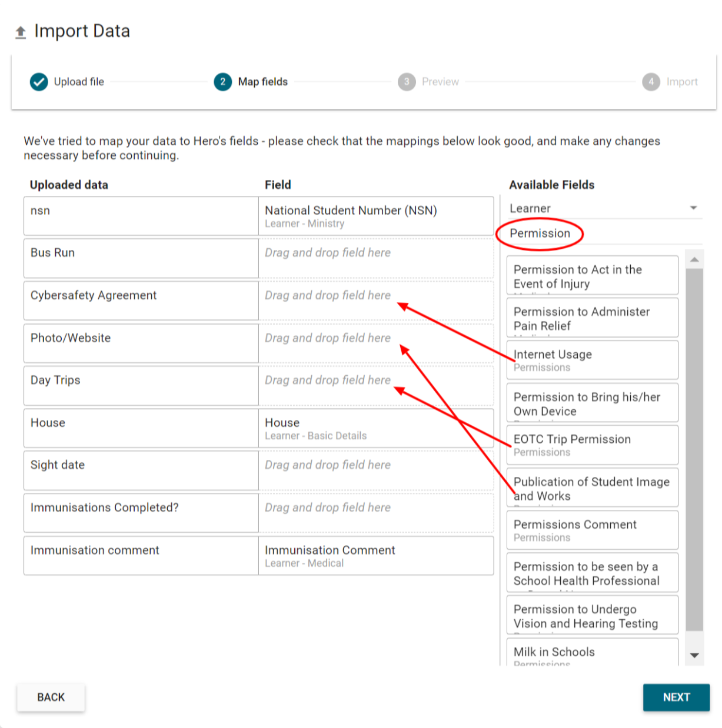Select the EOTC Trip Permission field

pyautogui.click(x=592, y=445)
